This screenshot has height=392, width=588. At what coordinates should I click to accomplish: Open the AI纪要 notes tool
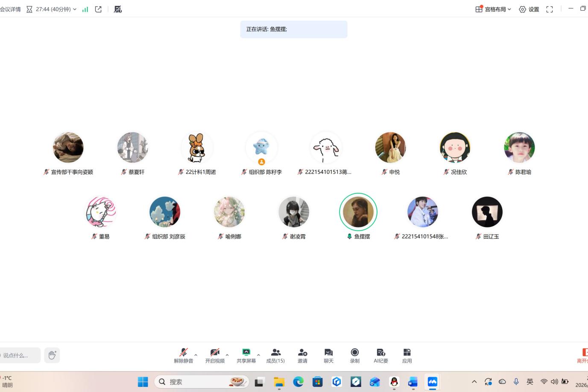[x=381, y=354]
